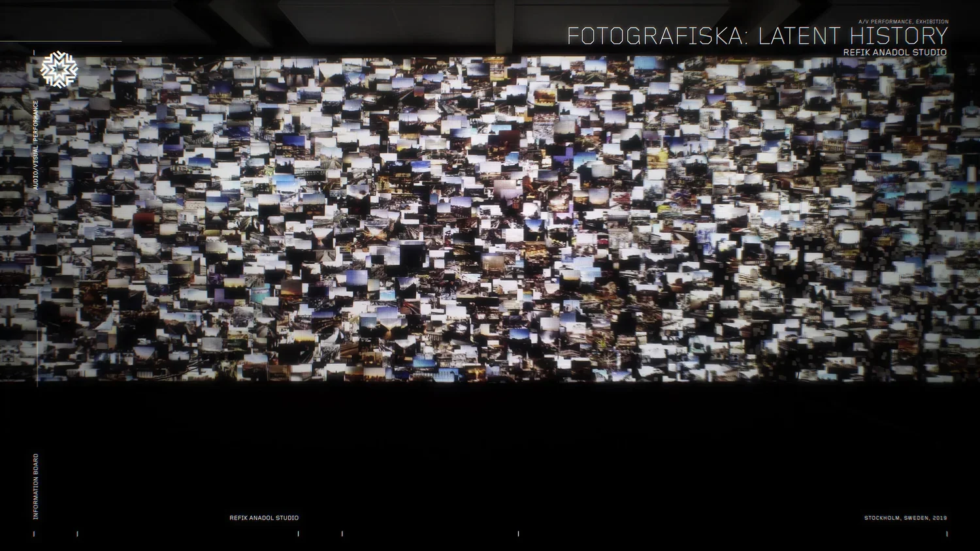This screenshot has height=551, width=980.
Task: Click REFIK ANADOL STUDIO in the footer
Action: [x=264, y=518]
